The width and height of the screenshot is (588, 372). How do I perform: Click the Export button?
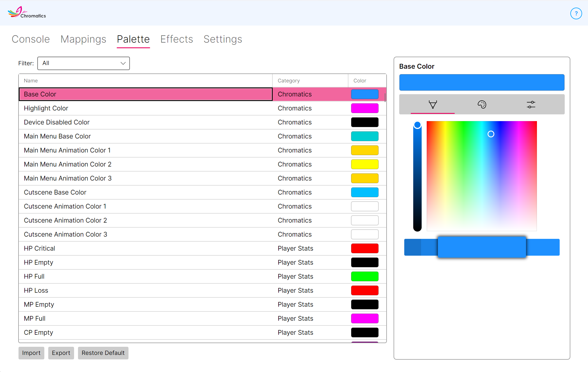[x=61, y=353]
